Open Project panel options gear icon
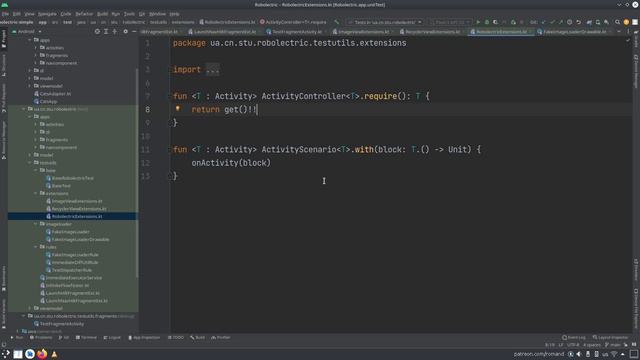The height and width of the screenshot is (360, 640). [x=125, y=31]
